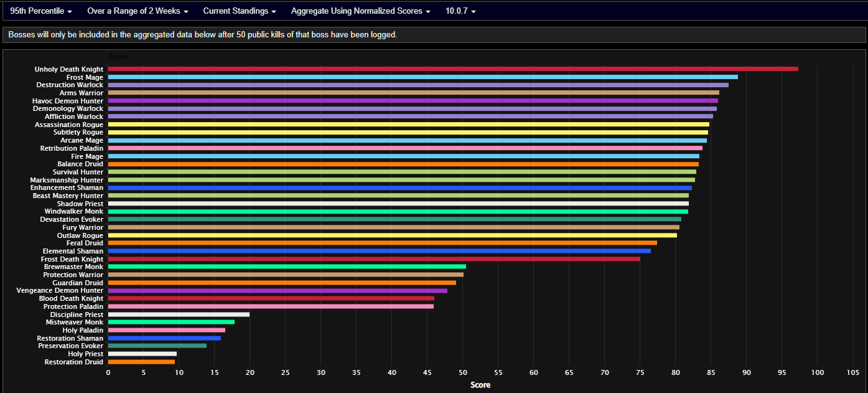Viewport: 868px width, 393px height.
Task: Click the Holy Paladin bar
Action: coord(167,330)
